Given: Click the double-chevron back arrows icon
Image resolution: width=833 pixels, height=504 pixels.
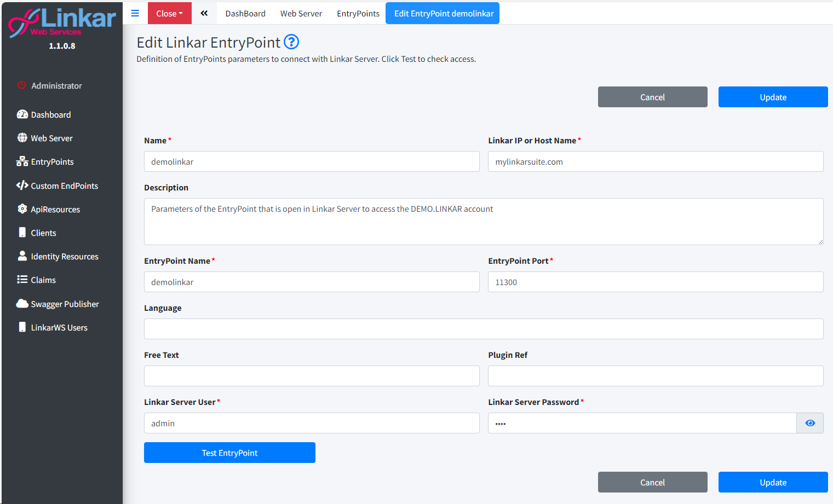Looking at the screenshot, I should 204,13.
